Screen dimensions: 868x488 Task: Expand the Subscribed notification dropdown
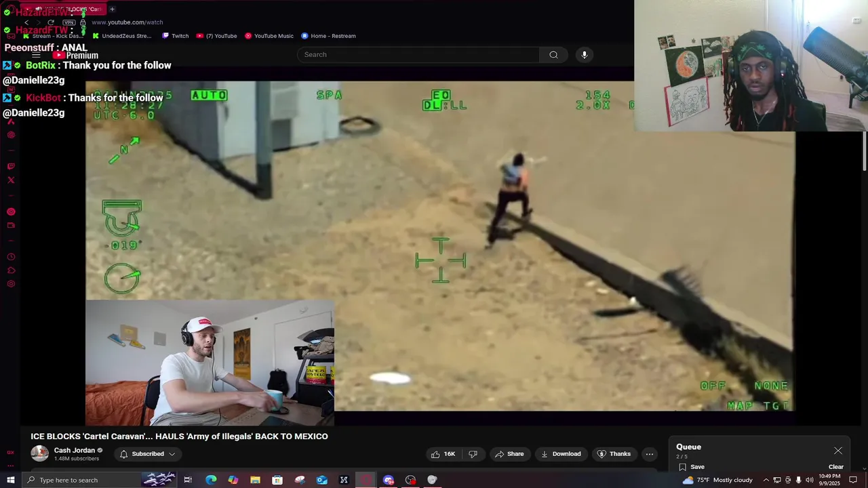coord(147,453)
